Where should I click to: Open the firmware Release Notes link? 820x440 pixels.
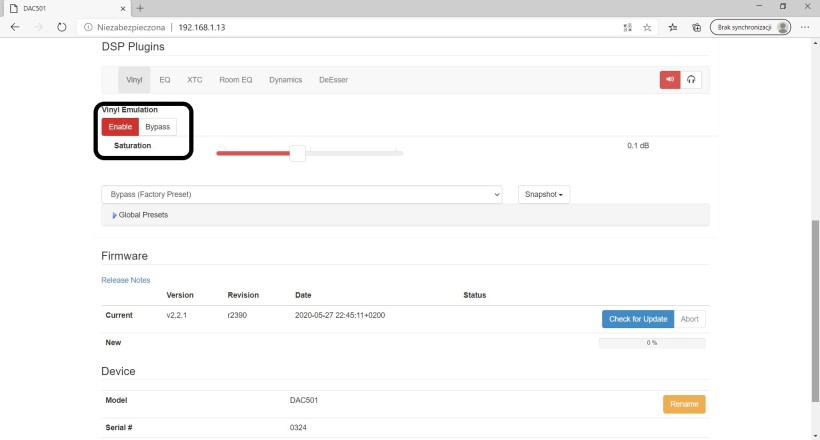click(126, 280)
